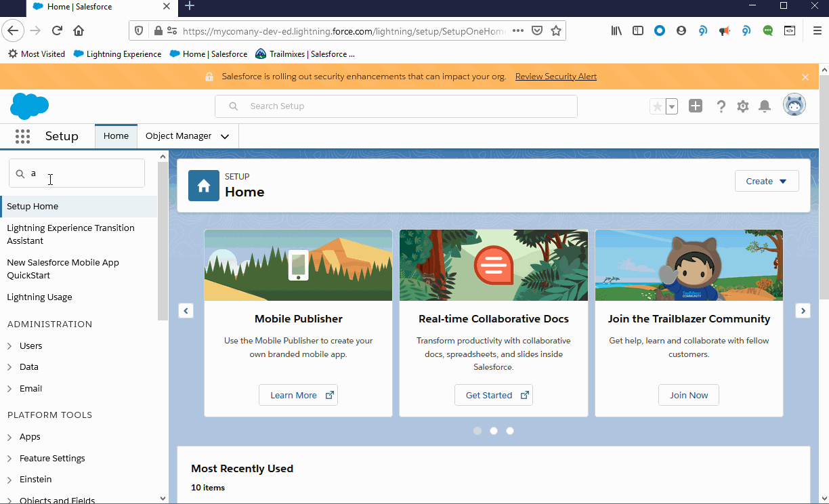829x504 pixels.
Task: Open the Firefox Library icon
Action: [x=616, y=30]
